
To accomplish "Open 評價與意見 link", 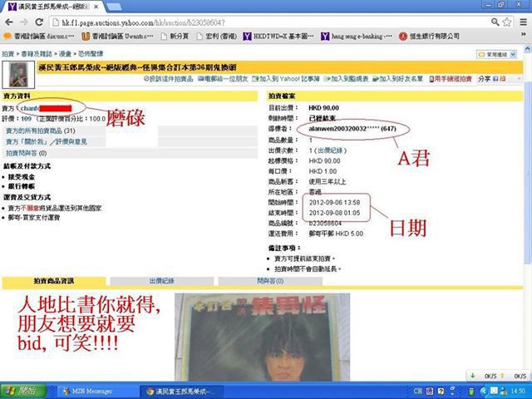I will pos(71,141).
